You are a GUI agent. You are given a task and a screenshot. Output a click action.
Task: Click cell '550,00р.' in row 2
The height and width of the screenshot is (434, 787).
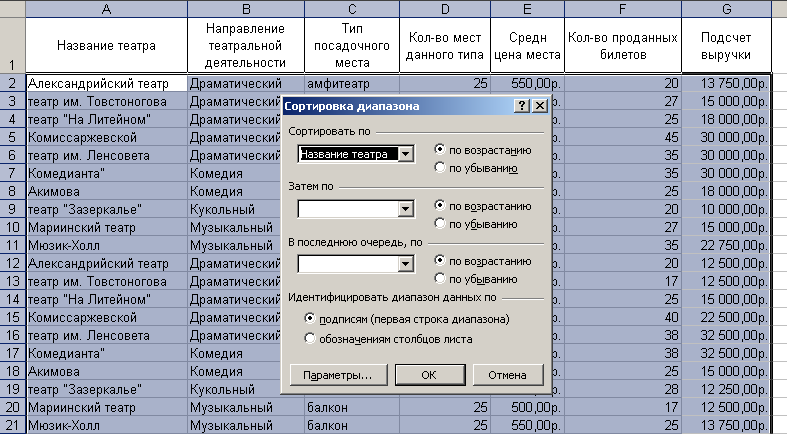[x=528, y=83]
